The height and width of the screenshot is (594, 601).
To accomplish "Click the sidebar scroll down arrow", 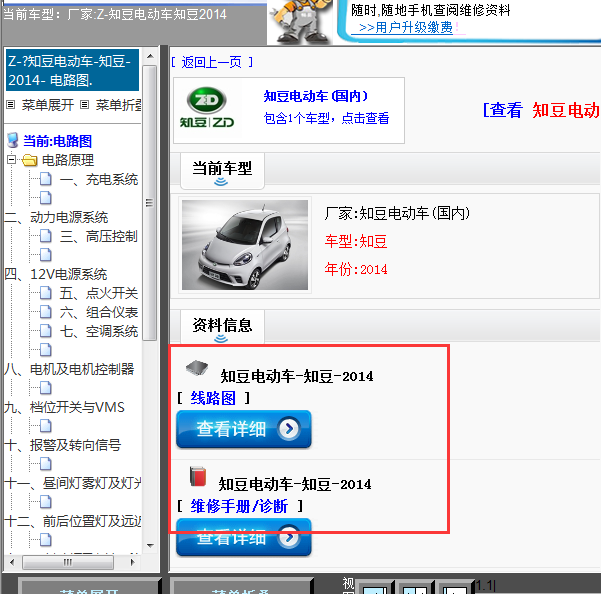I will pos(150,546).
